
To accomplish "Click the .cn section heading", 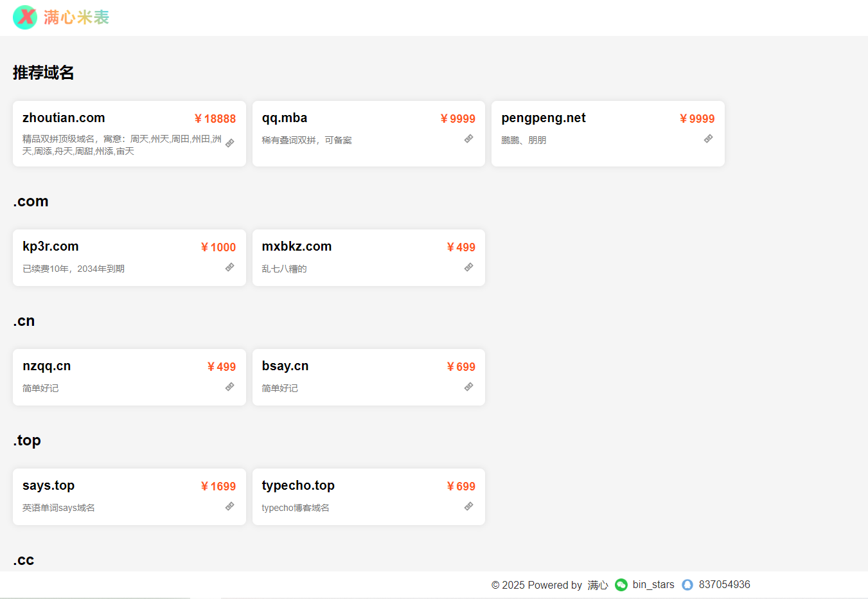I will point(24,321).
